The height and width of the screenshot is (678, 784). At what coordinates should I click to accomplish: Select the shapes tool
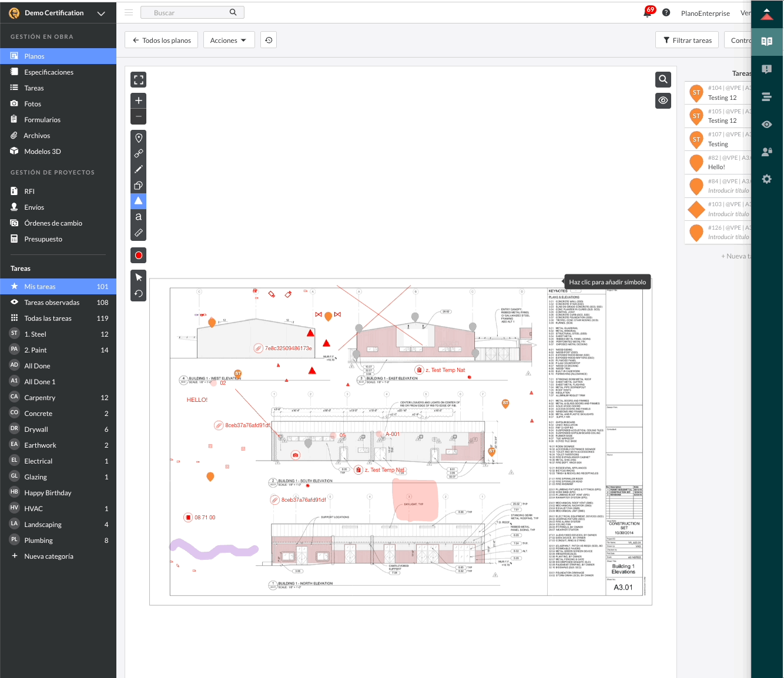click(139, 186)
